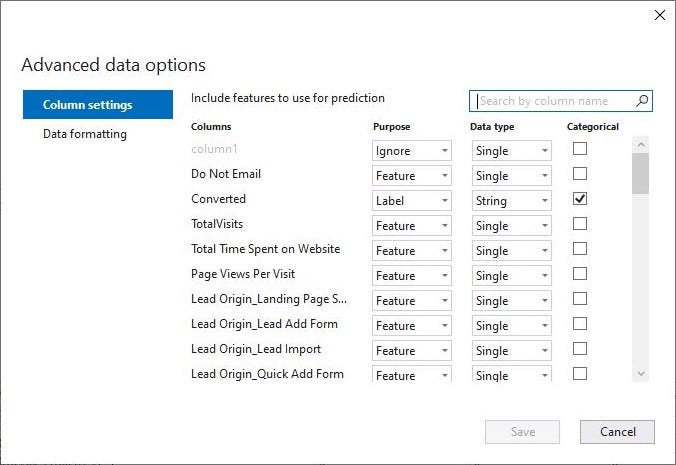Screen dimensions: 676x465
Task: Expand Data type dropdown for Converted
Action: coord(511,201)
